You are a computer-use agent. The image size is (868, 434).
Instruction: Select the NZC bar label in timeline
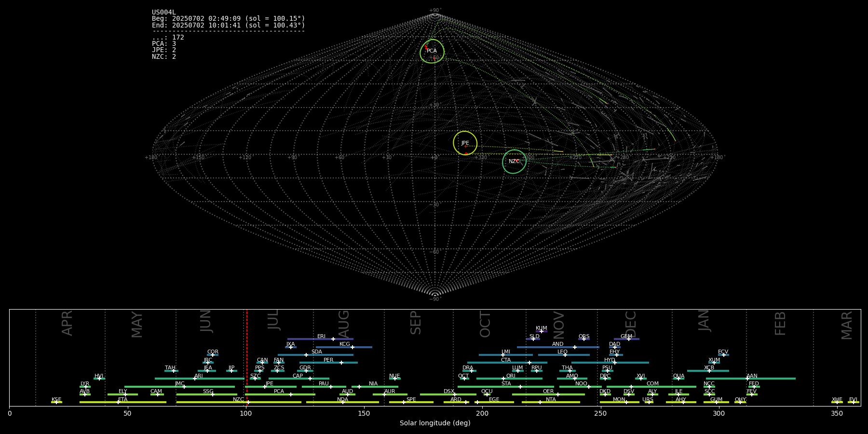pyautogui.click(x=239, y=400)
